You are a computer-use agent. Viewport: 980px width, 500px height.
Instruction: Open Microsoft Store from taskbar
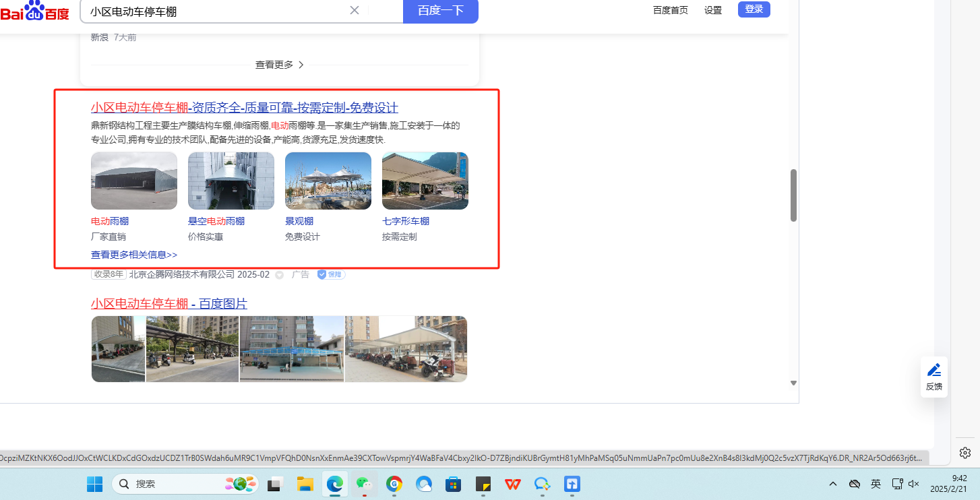pos(453,484)
